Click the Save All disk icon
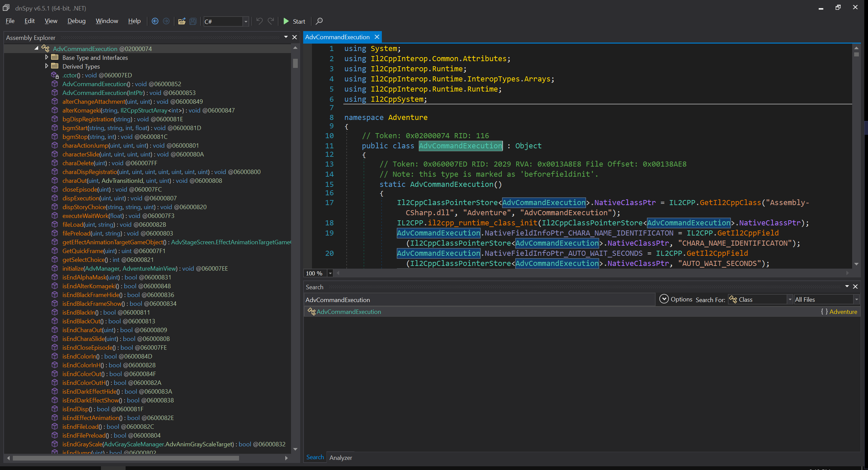 (193, 21)
